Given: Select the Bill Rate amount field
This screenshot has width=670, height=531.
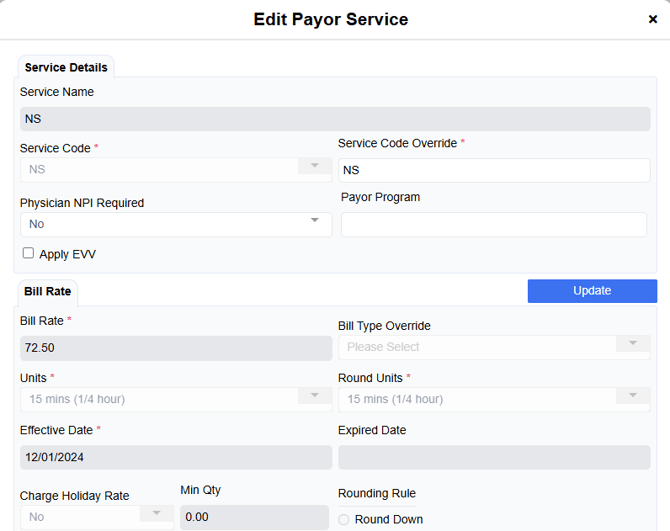Looking at the screenshot, I should 175,348.
